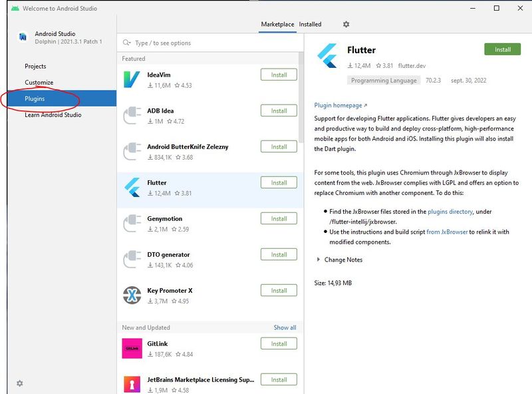Follow the plugins directory link
This screenshot has height=394, width=532.
[450, 212]
